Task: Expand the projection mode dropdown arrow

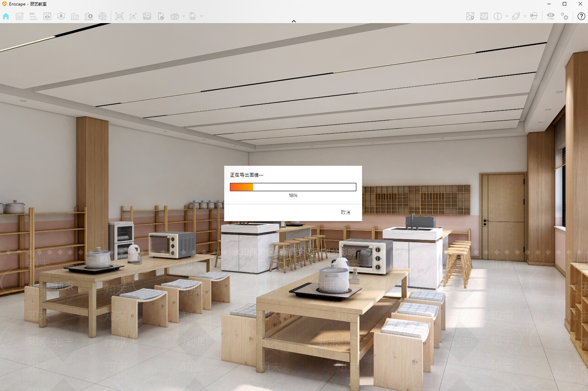Action: 507,16
